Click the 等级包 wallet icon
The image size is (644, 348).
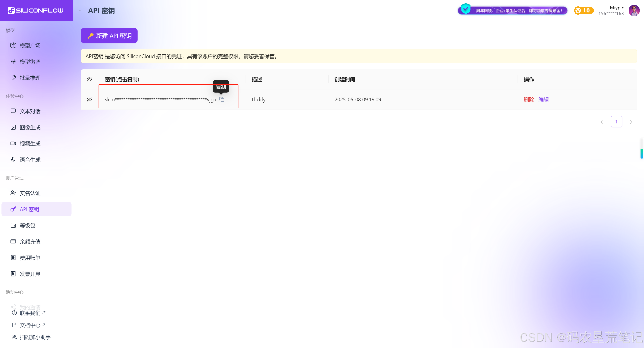click(13, 225)
